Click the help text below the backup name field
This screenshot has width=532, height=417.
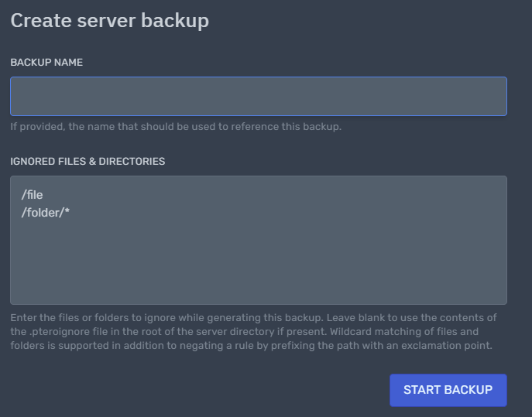(176, 126)
